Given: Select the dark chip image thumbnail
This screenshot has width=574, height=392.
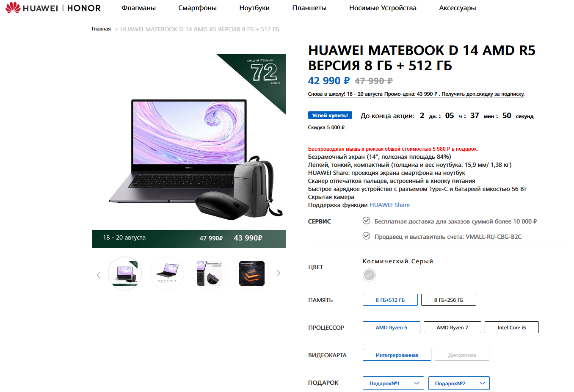Looking at the screenshot, I should click(x=252, y=273).
